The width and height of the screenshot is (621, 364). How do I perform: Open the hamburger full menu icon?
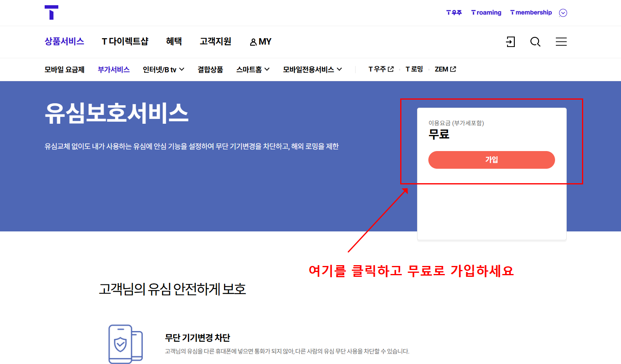(561, 42)
